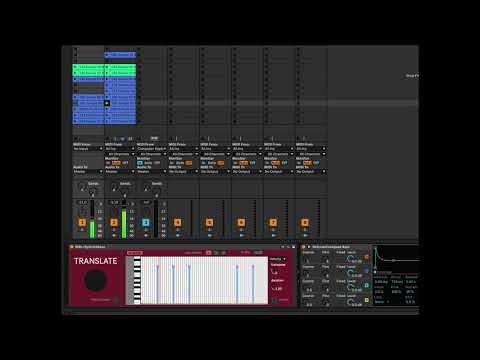Toggle the track 1 activator button
480x360 pixels.
(x=82, y=222)
